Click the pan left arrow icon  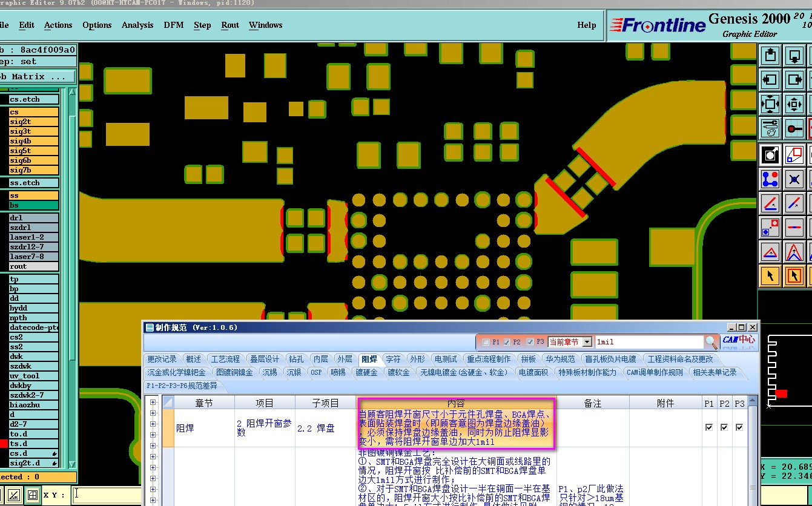pyautogui.click(x=770, y=80)
